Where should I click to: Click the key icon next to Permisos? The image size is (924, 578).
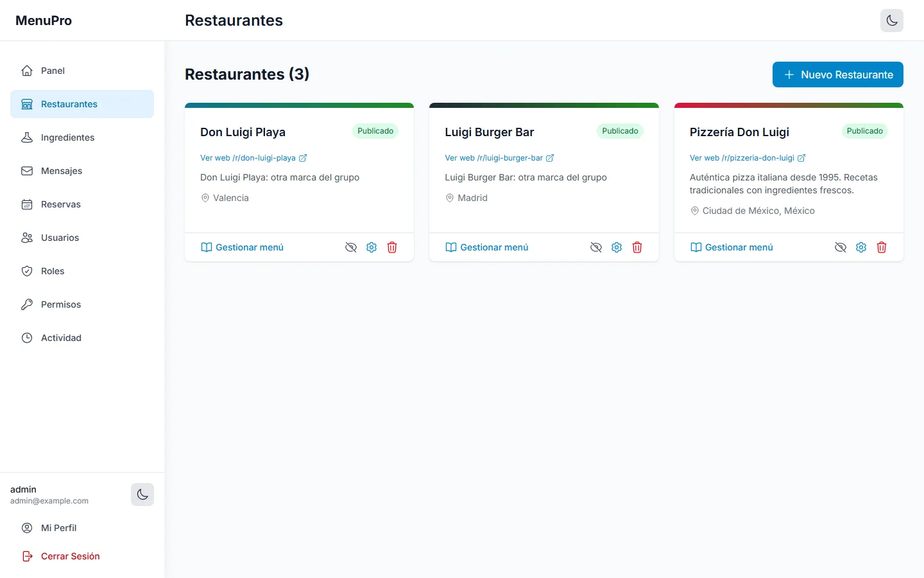click(x=27, y=304)
